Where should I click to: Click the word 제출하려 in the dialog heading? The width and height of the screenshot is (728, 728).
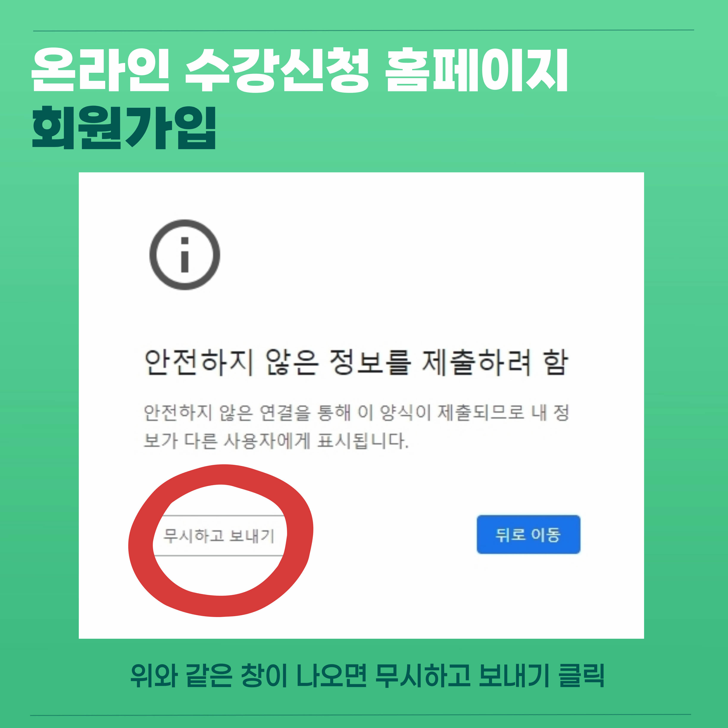(x=477, y=362)
